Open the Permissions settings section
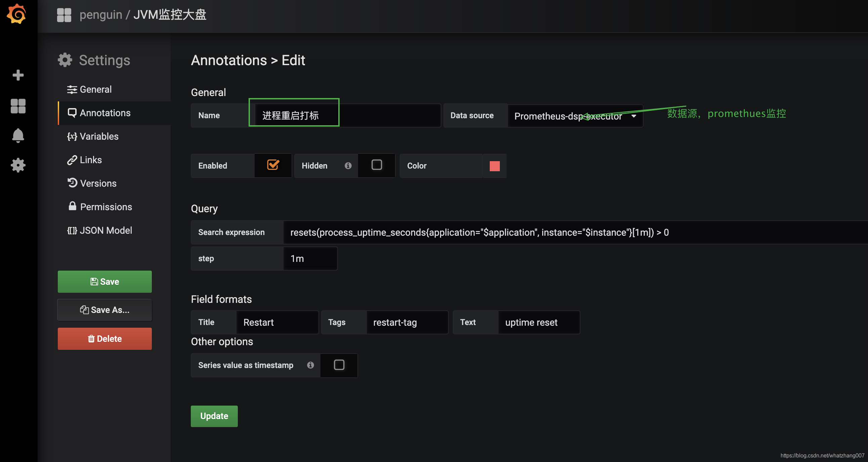Image resolution: width=868 pixels, height=462 pixels. (105, 207)
